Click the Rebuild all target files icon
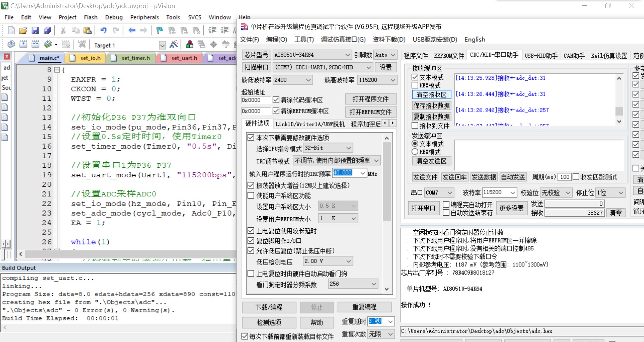644x342 pixels. tap(35, 44)
